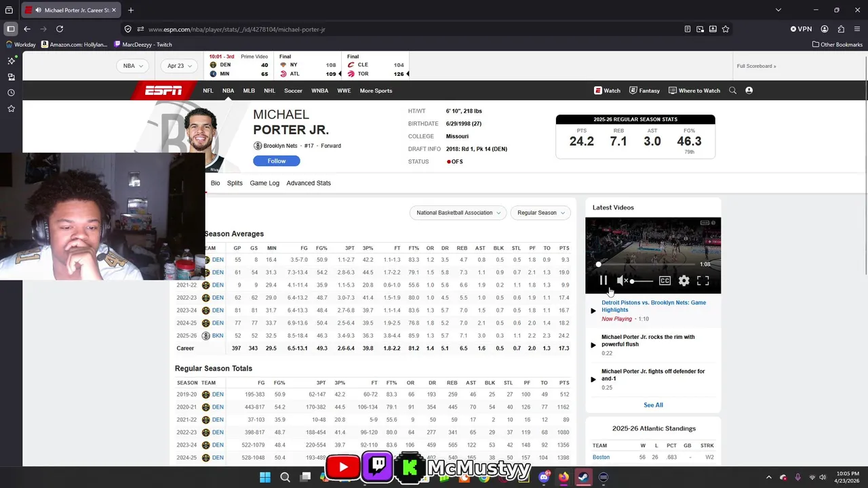Screen dimensions: 868x488
Task: Open the WNBA menu
Action: click(x=319, y=90)
